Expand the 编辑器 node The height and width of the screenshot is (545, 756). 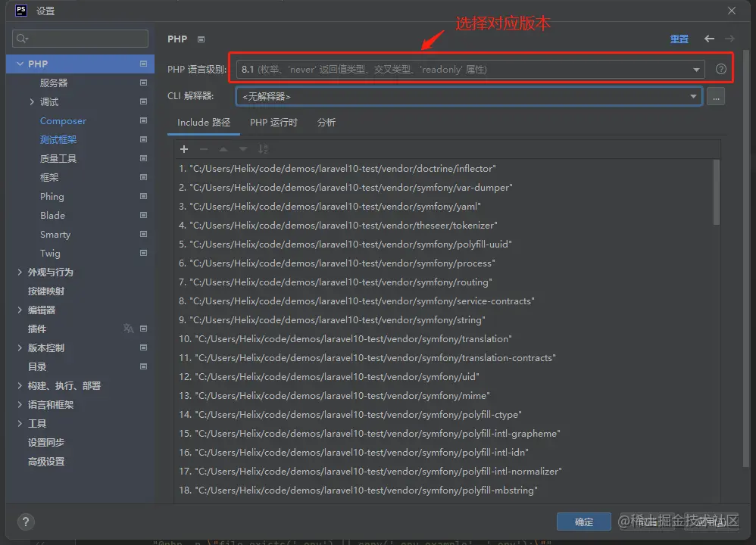click(x=20, y=310)
